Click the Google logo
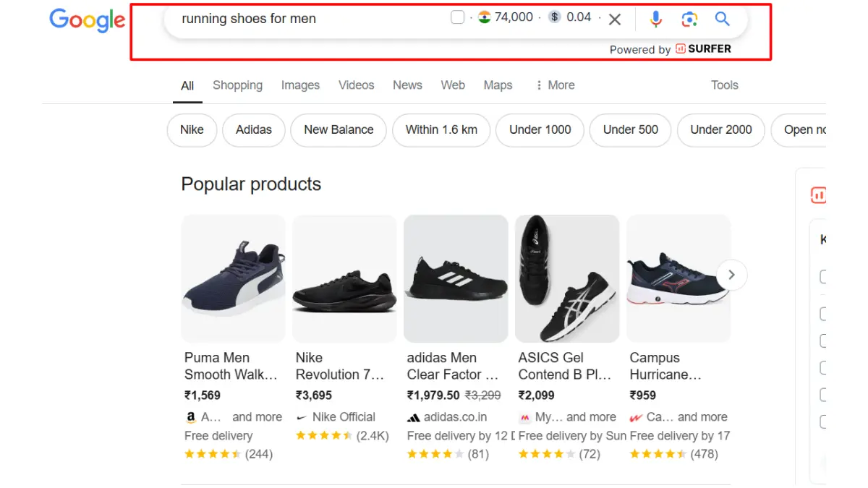The height and width of the screenshot is (488, 868). [x=87, y=20]
